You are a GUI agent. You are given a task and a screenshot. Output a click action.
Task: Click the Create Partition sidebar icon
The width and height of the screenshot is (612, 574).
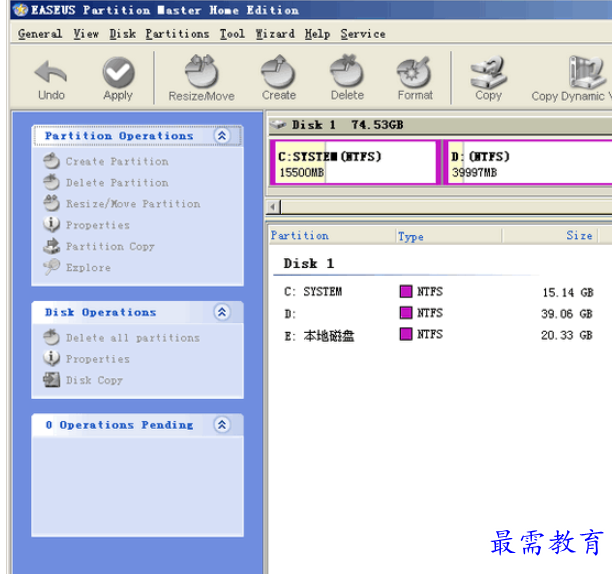[52, 161]
